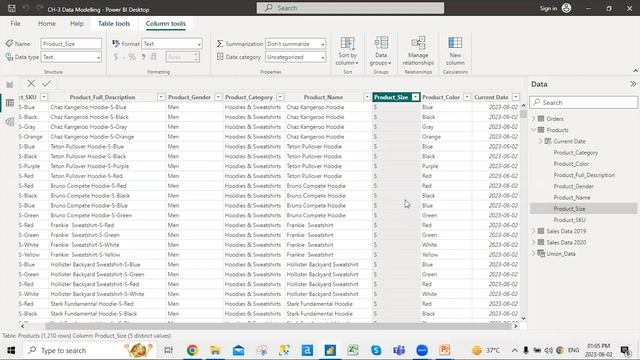Switch to Data view icon
The width and height of the screenshot is (640, 360).
click(x=9, y=103)
